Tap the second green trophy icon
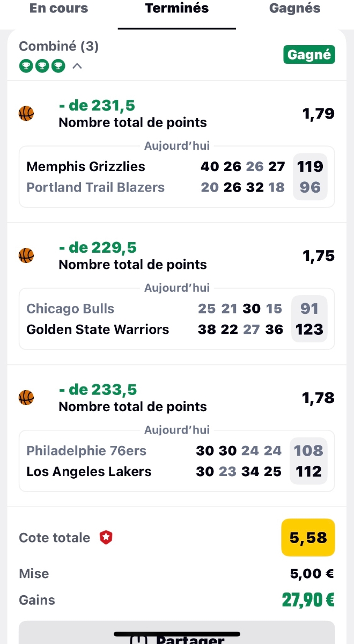 click(42, 66)
